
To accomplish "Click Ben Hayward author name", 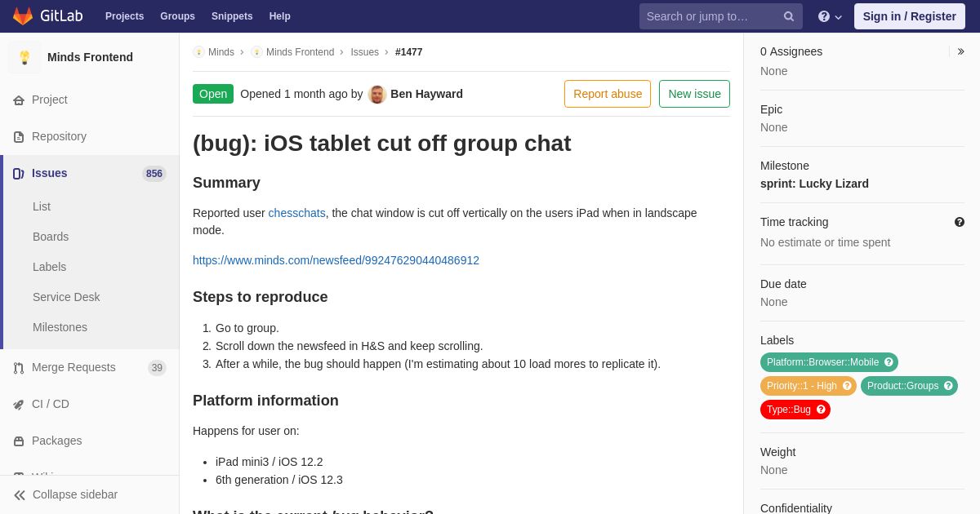I will pos(426,94).
